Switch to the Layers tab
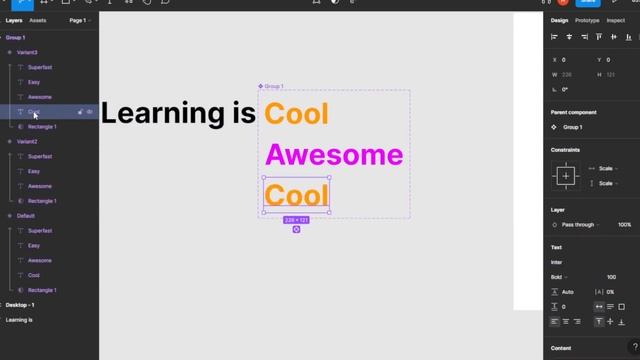Image resolution: width=640 pixels, height=360 pixels. 14,20
